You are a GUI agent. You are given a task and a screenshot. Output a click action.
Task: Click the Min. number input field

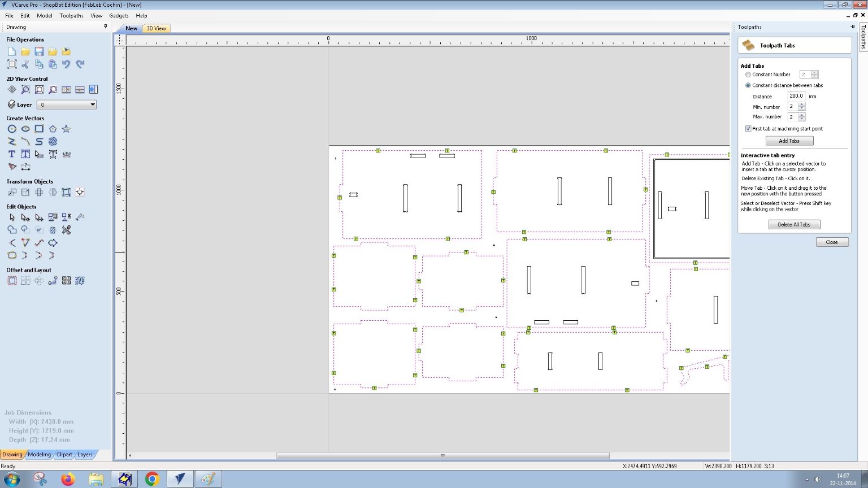click(793, 106)
